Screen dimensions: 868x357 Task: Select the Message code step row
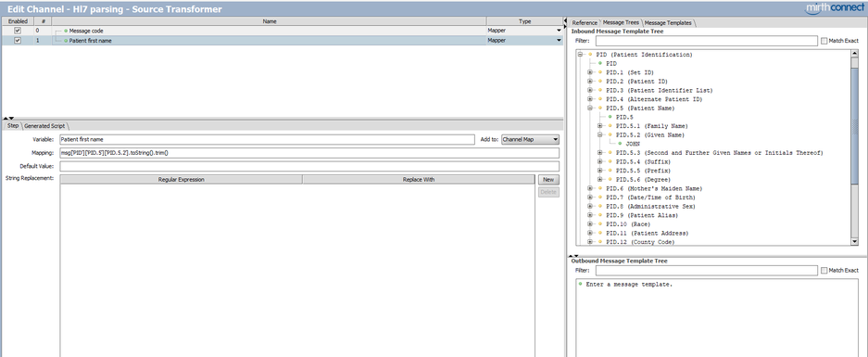coord(283,31)
